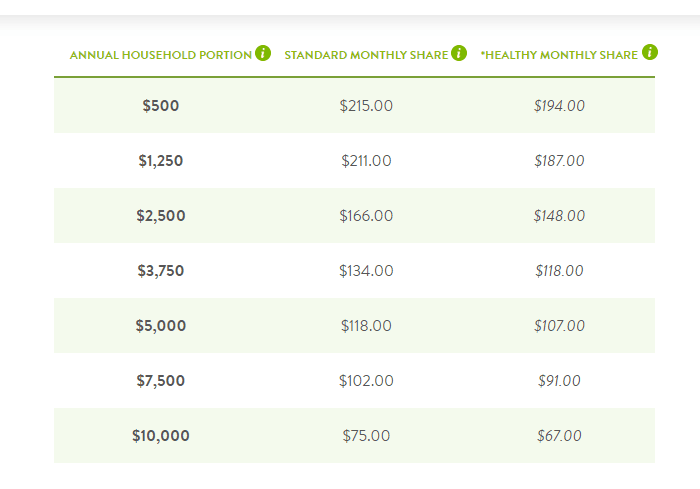Click the Standard Monthly Share column header

click(x=366, y=55)
